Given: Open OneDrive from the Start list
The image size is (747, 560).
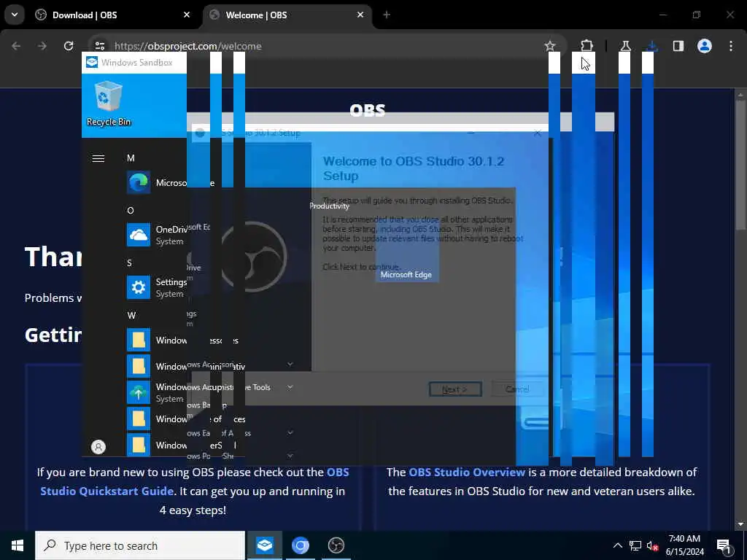Looking at the screenshot, I should (x=157, y=236).
